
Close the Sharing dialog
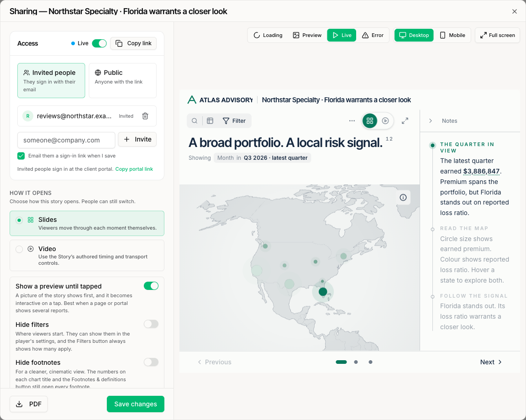[x=515, y=11]
